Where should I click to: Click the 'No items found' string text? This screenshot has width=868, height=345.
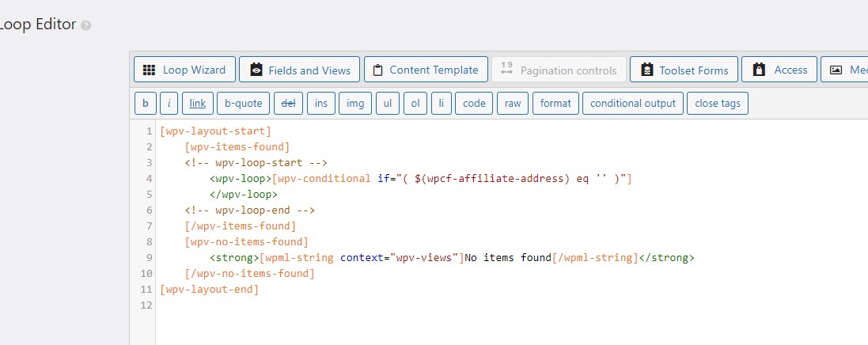[508, 257]
